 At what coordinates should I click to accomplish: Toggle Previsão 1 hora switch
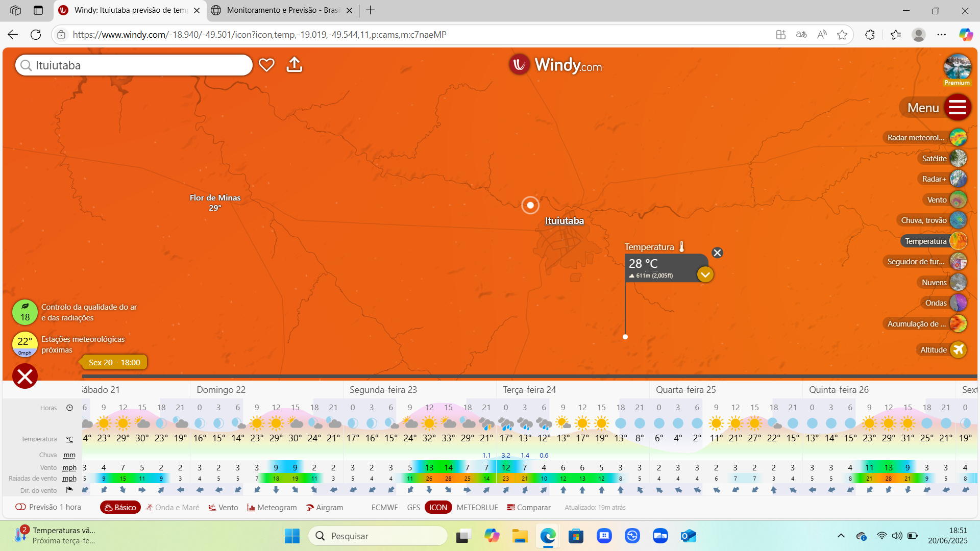(x=21, y=507)
